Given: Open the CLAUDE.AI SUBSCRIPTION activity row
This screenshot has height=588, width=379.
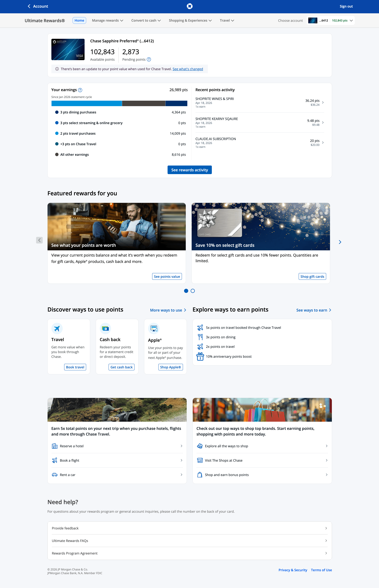Looking at the screenshot, I should [x=259, y=143].
